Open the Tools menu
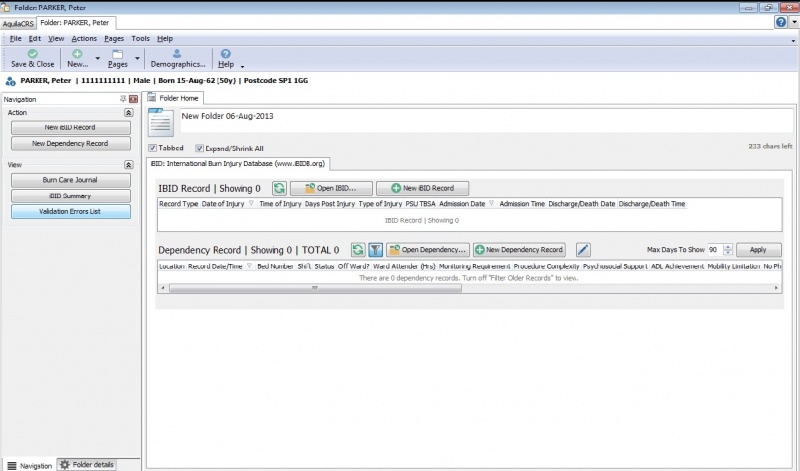 (140, 38)
